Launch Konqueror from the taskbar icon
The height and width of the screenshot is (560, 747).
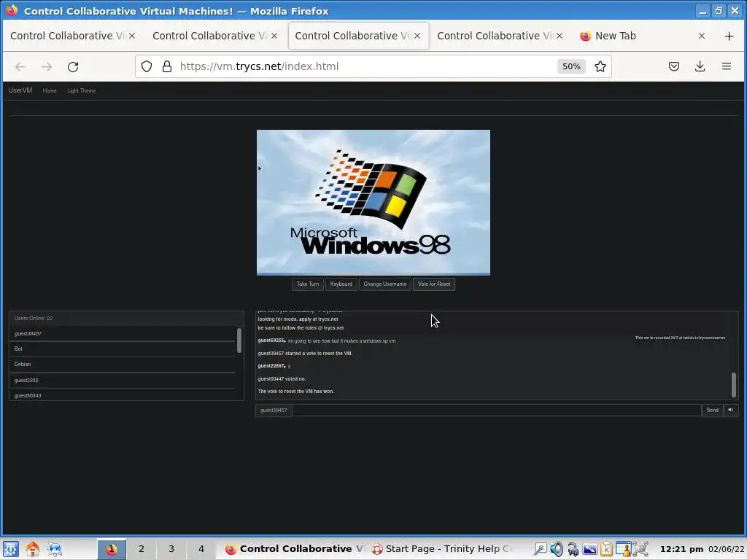click(x=55, y=549)
